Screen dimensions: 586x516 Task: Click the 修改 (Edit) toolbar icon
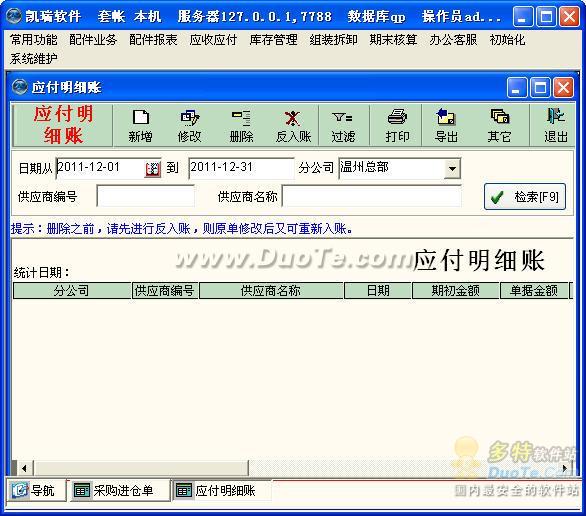click(189, 126)
